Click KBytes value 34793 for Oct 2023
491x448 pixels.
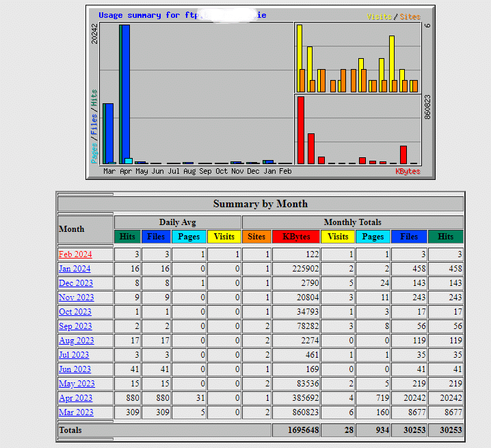pyautogui.click(x=308, y=312)
